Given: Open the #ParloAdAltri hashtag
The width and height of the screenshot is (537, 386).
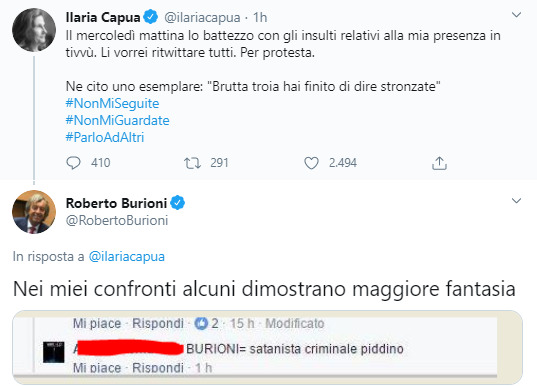Looking at the screenshot, I should click(105, 137).
